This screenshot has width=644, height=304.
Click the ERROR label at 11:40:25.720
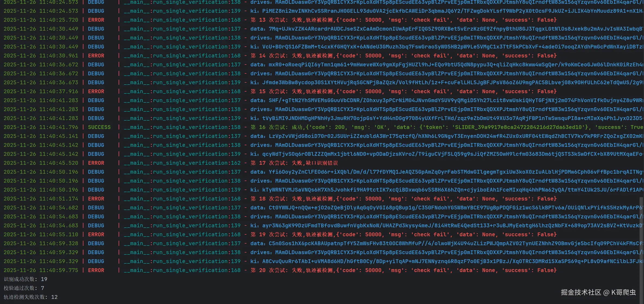[96, 20]
